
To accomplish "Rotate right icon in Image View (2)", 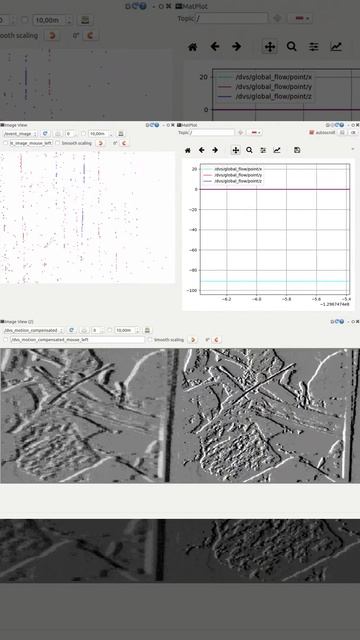I will click(x=217, y=340).
